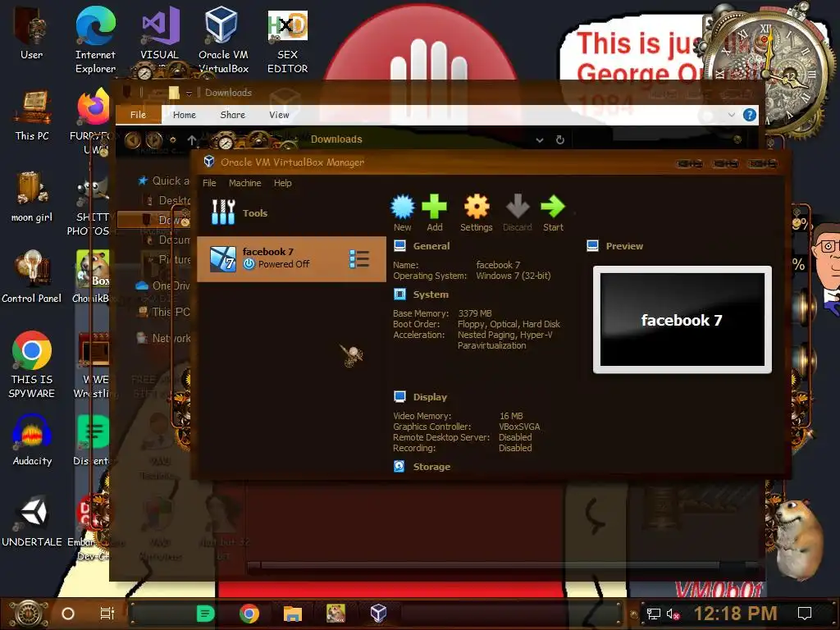Open Task View on the taskbar
This screenshot has height=630, width=840.
click(107, 614)
